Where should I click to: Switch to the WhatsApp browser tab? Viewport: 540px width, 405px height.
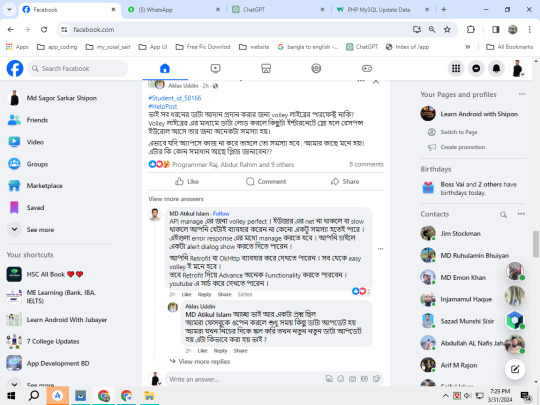(174, 10)
